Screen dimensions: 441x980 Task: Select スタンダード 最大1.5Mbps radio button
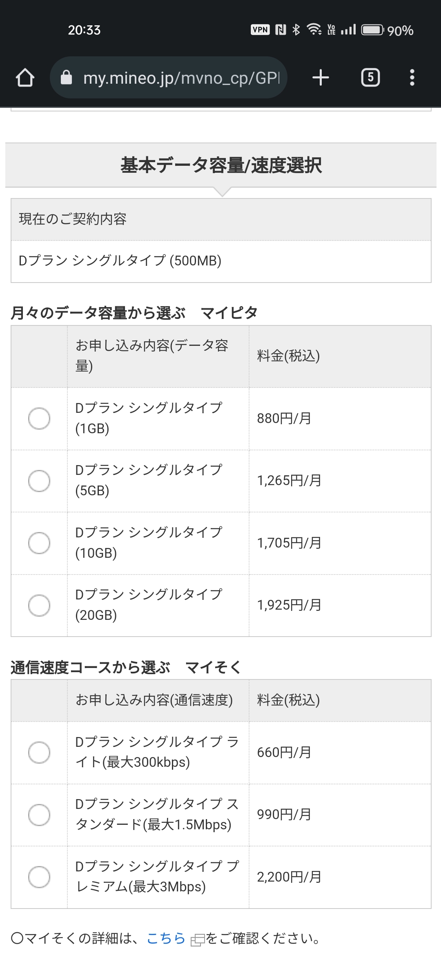[39, 815]
